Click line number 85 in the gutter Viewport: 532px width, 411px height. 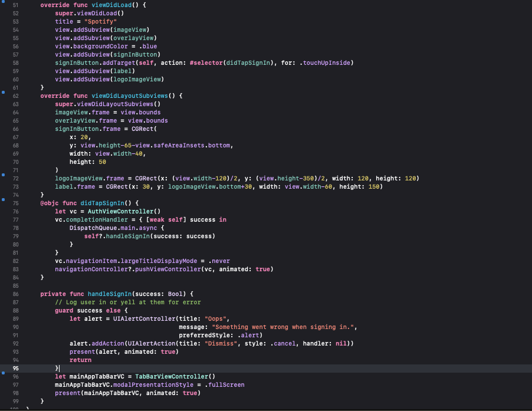click(x=15, y=286)
